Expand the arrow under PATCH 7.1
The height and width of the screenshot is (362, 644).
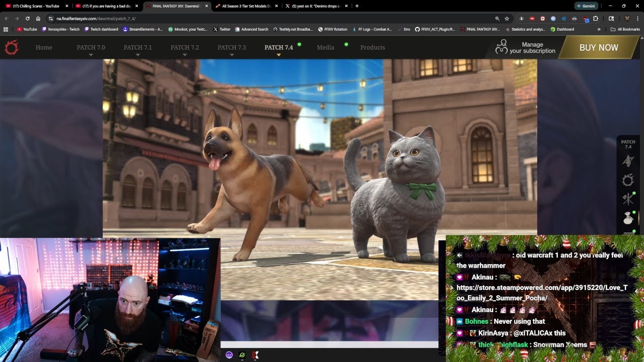pos(138,55)
